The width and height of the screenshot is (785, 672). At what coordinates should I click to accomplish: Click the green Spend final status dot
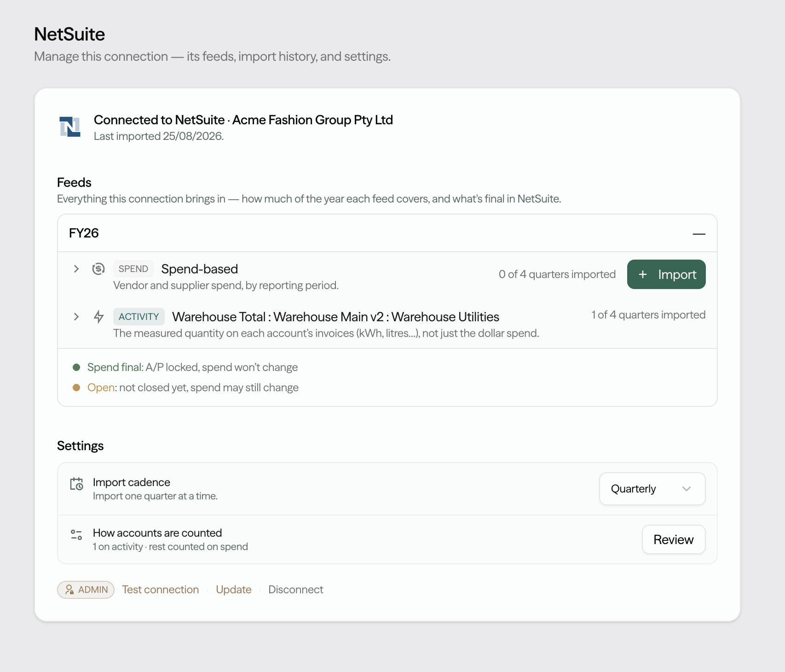(x=76, y=367)
